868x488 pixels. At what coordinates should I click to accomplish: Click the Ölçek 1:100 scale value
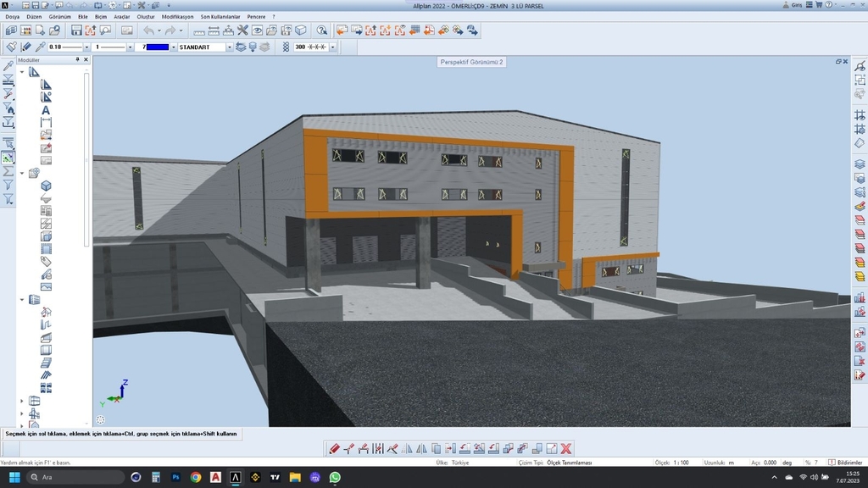[x=680, y=463]
